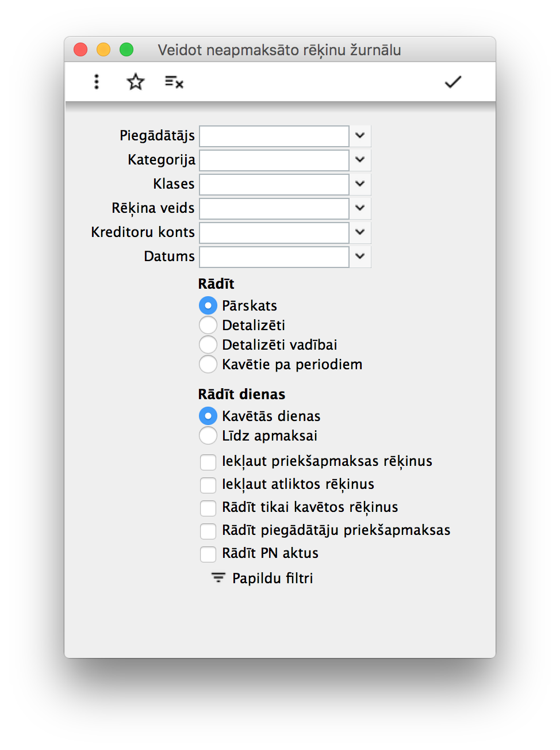The width and height of the screenshot is (560, 750).
Task: Choose Kavētie pa periodiem radio button
Action: point(208,364)
